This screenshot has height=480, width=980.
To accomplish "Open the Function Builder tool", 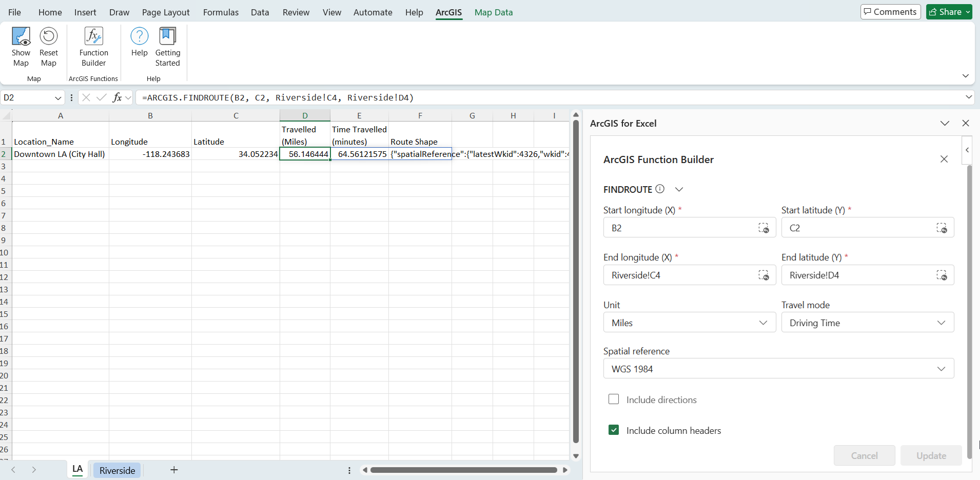I will (x=94, y=47).
